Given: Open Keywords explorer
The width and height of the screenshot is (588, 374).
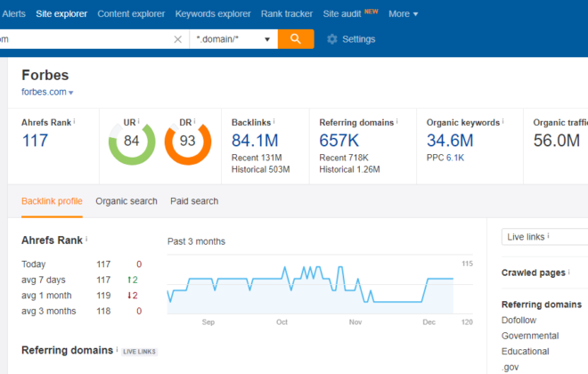Looking at the screenshot, I should tap(213, 14).
